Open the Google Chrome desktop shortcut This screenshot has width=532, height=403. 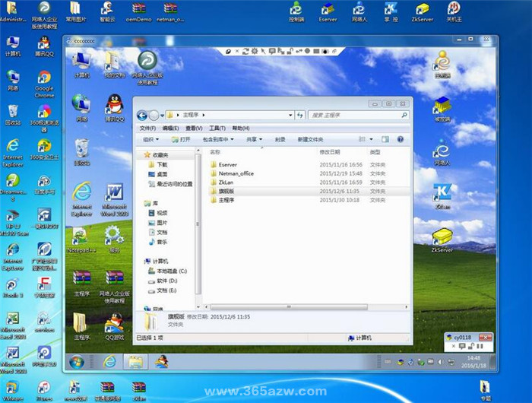[x=44, y=84]
